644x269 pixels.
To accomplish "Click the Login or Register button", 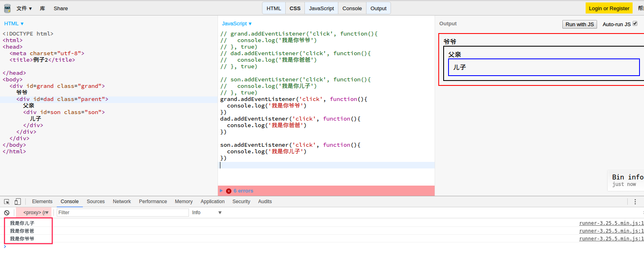I will (x=609, y=8).
